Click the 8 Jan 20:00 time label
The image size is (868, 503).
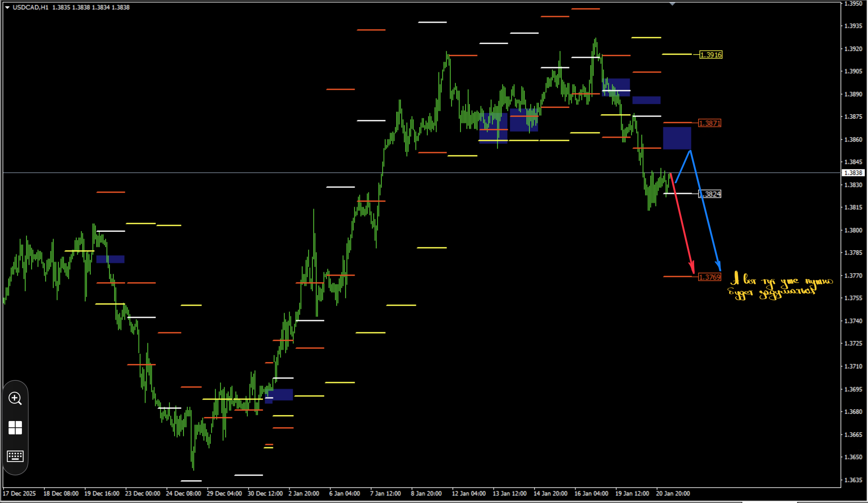pyautogui.click(x=426, y=493)
